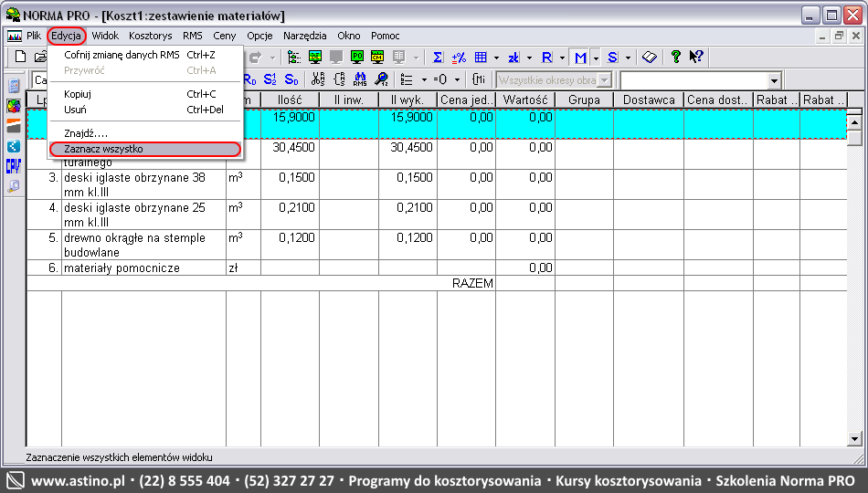Click the S (equipment) toolbar icon

[612, 57]
